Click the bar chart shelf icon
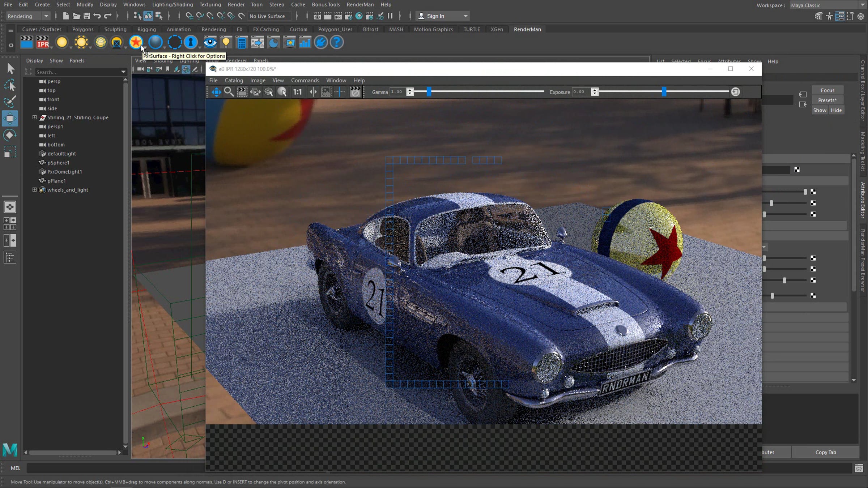 click(305, 43)
